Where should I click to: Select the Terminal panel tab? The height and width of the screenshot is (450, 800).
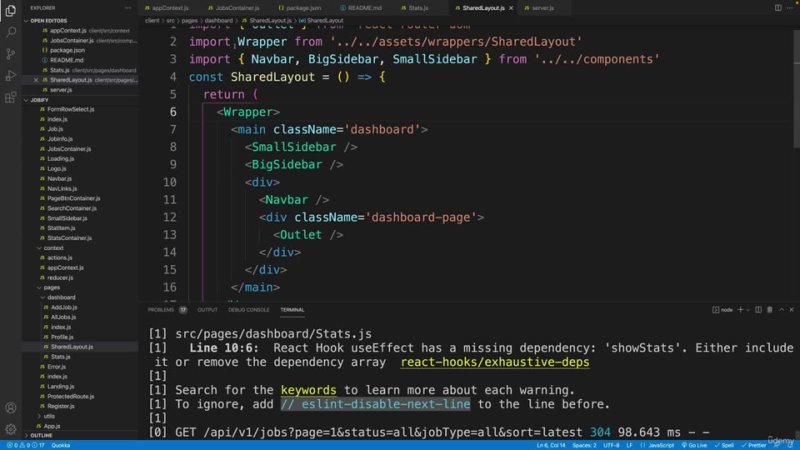tap(292, 310)
